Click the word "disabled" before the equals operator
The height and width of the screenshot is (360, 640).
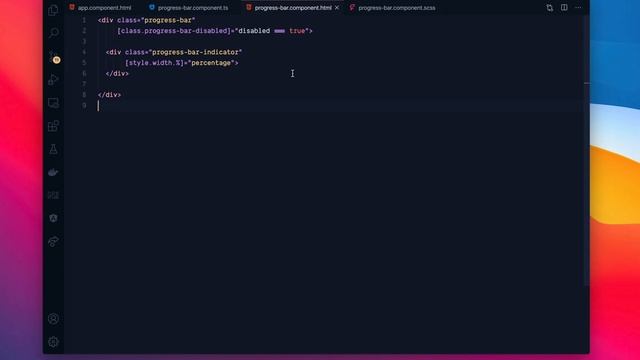[254, 31]
